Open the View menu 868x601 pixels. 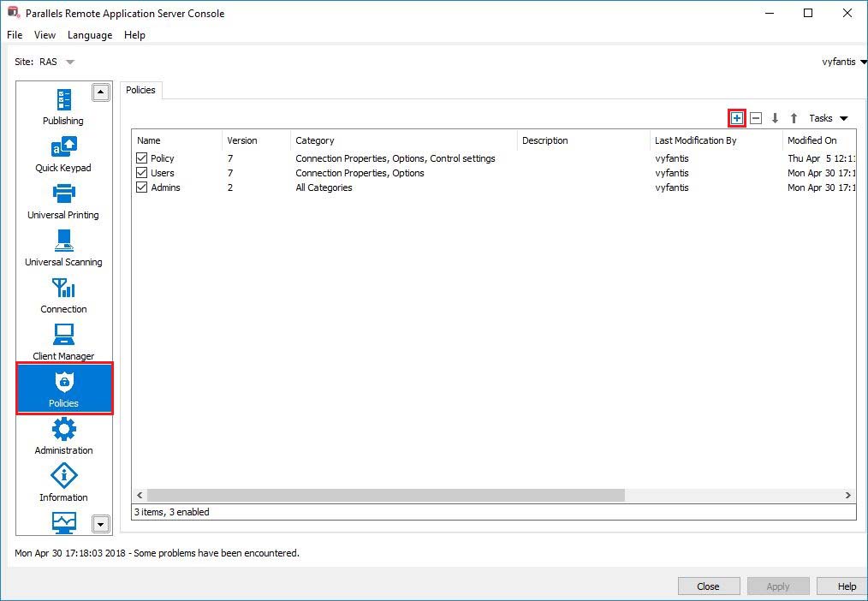coord(45,35)
